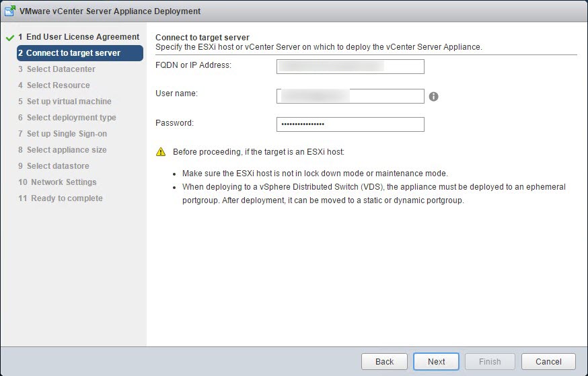Open the Select Resource step
Image resolution: width=588 pixels, height=376 pixels.
coord(54,85)
